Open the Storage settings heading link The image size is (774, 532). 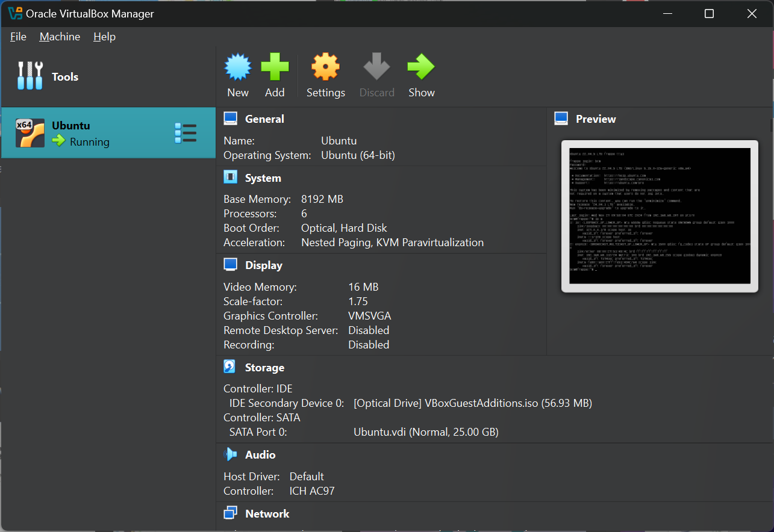click(264, 368)
